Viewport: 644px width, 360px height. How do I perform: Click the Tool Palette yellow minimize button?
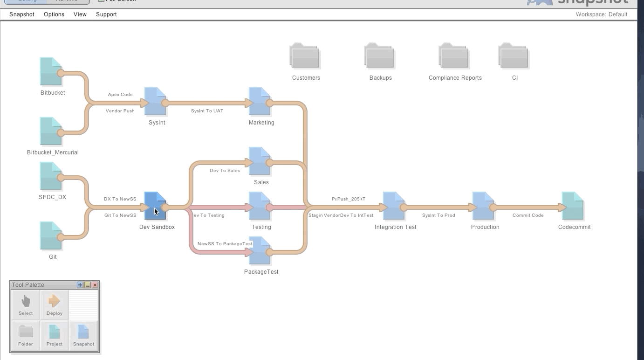[x=88, y=285]
